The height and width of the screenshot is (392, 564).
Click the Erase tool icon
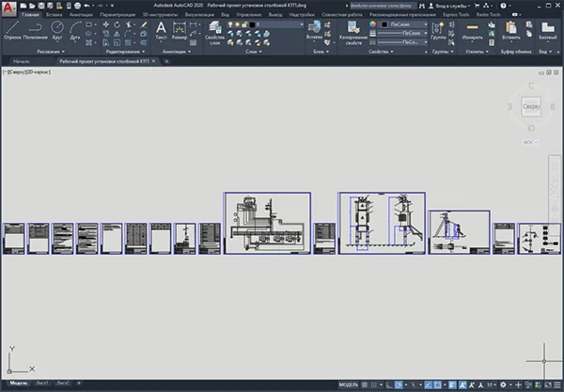tap(144, 24)
